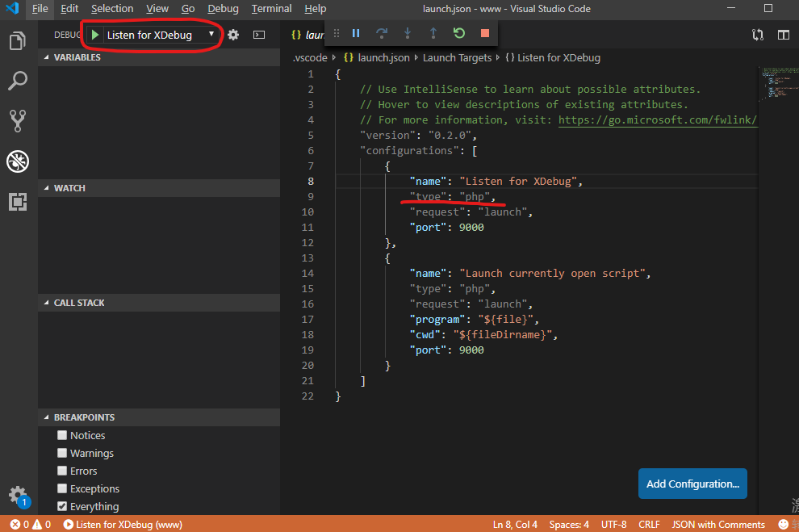Click the VS Code logo icon
The width and height of the screenshot is (799, 532).
[12, 8]
